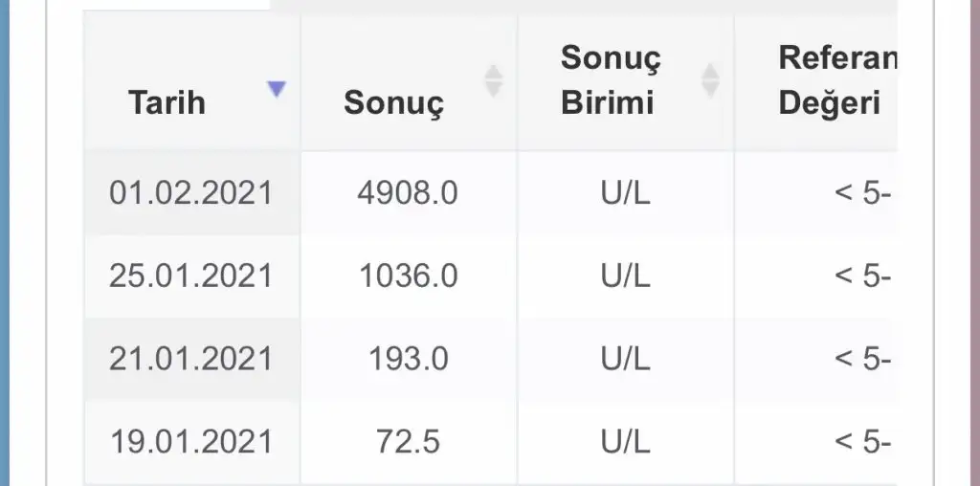The height and width of the screenshot is (486, 980).
Task: Sort table by the Tarih column header
Action: click(167, 102)
